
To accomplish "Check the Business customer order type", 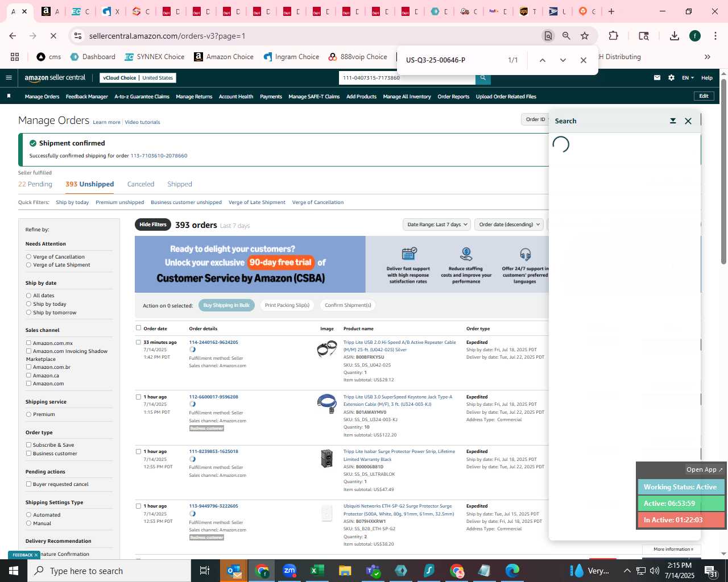I will 28,454.
